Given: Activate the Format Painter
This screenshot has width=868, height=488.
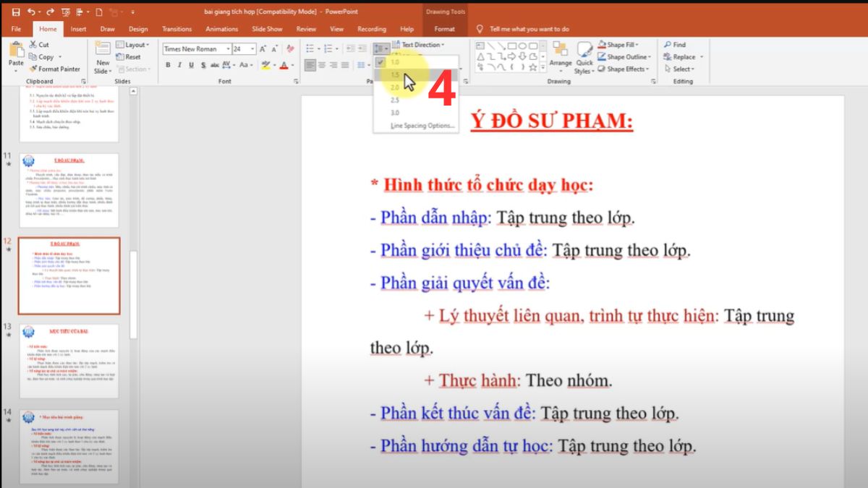Looking at the screenshot, I should point(54,69).
